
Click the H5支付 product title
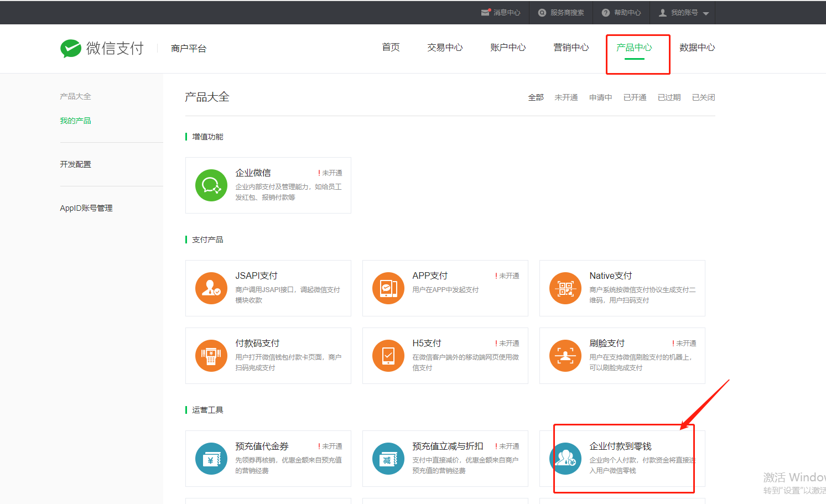pos(427,344)
